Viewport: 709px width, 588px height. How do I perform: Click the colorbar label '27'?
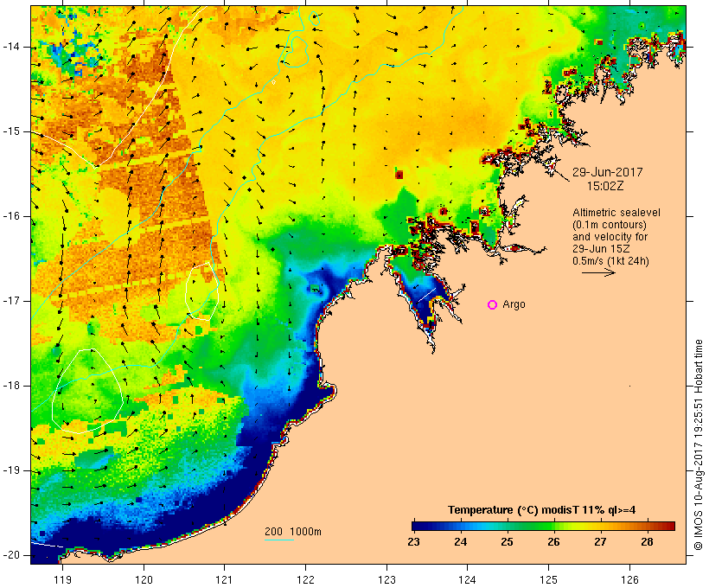(x=600, y=542)
